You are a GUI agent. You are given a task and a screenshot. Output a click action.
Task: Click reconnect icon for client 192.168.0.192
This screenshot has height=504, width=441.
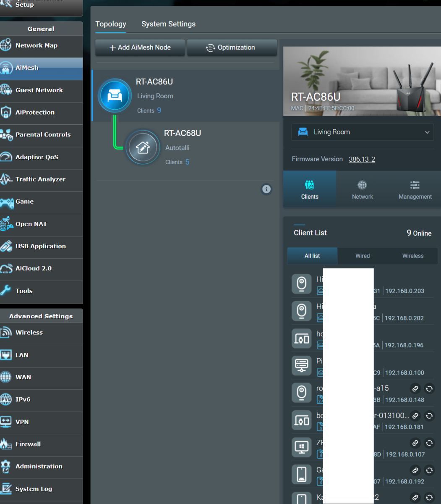(x=429, y=470)
